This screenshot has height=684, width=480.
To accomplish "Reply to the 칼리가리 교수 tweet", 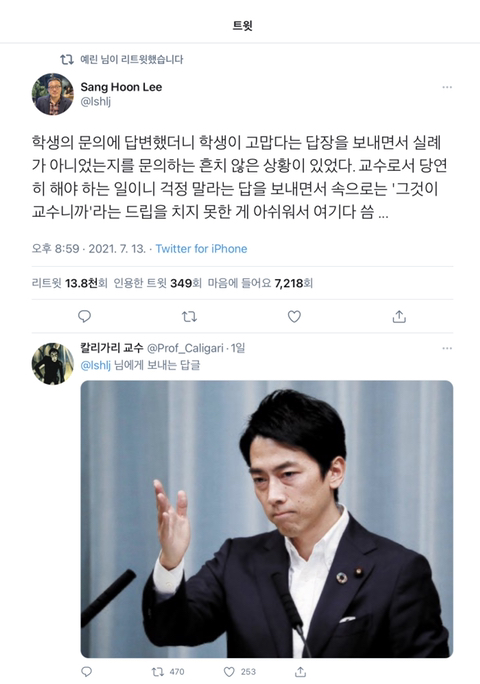I will point(87,671).
